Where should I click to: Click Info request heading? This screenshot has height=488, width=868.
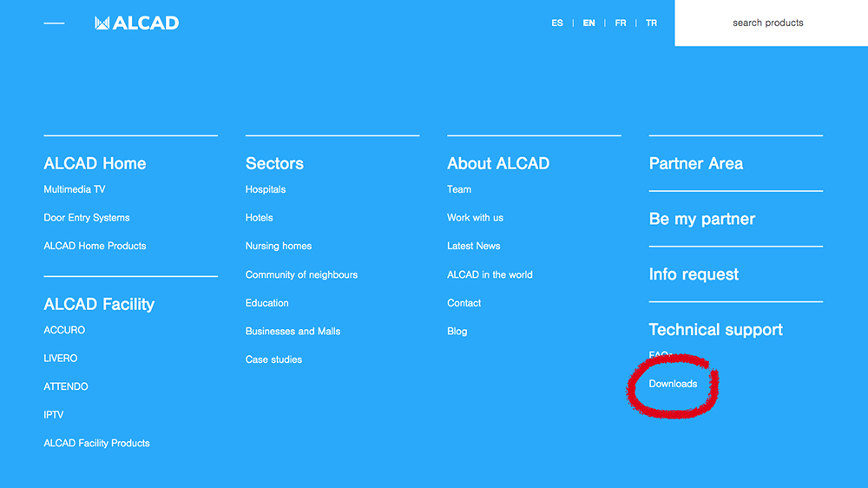[694, 274]
